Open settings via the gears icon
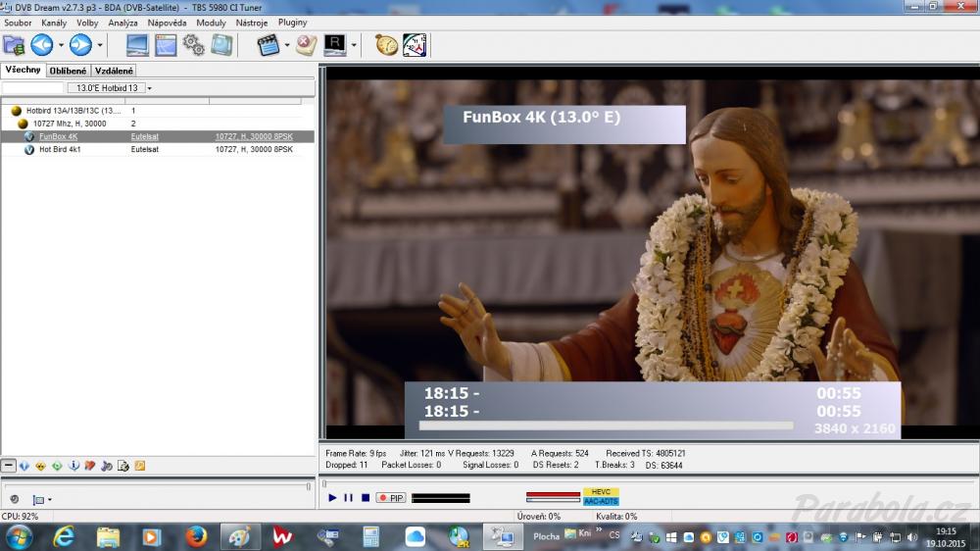 coord(194,45)
